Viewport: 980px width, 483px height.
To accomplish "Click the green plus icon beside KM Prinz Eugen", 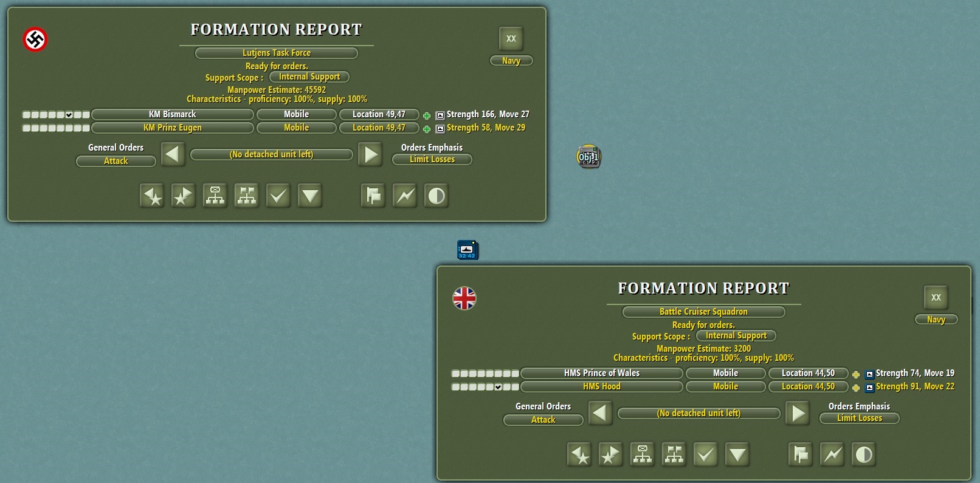I will coord(427,129).
